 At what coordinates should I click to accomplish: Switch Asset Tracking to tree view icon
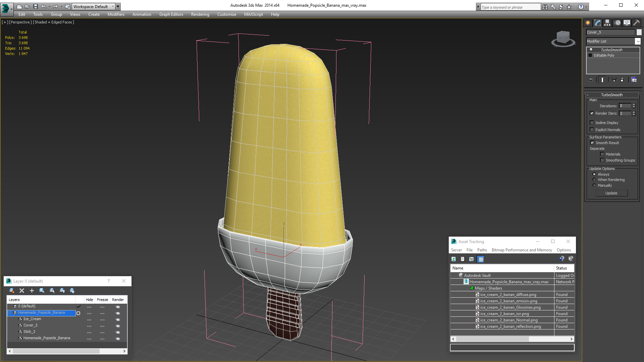click(472, 259)
